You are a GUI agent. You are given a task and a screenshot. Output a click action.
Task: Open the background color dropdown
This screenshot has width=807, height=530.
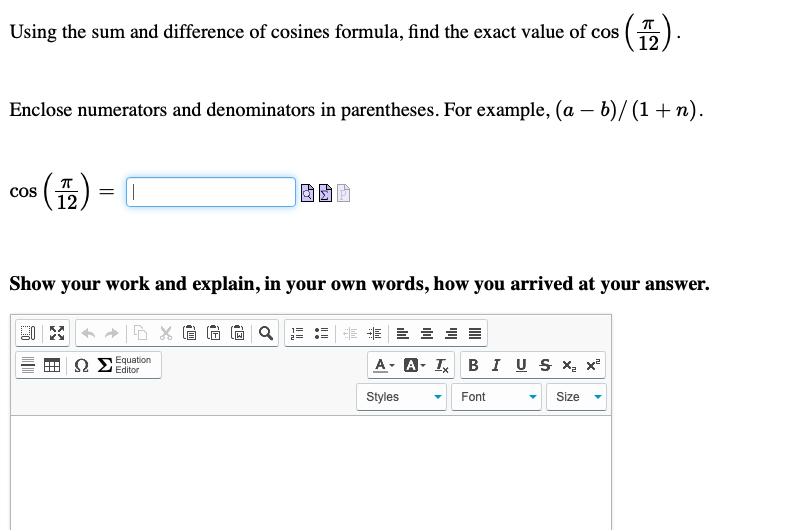(x=415, y=365)
